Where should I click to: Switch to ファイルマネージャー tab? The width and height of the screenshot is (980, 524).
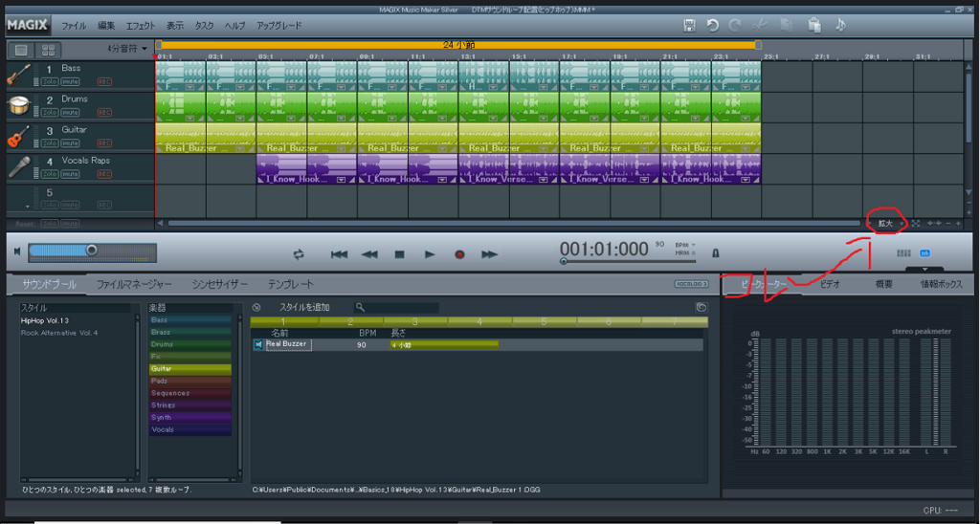point(134,284)
